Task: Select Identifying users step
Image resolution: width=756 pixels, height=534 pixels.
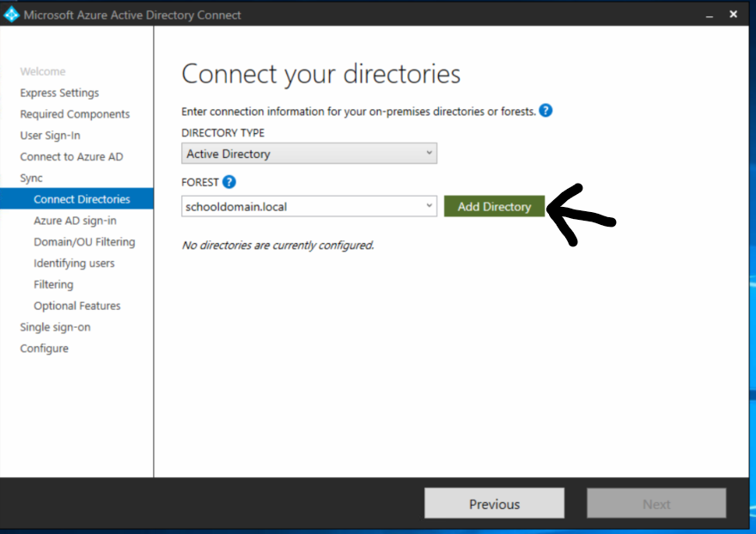Action: 74,264
